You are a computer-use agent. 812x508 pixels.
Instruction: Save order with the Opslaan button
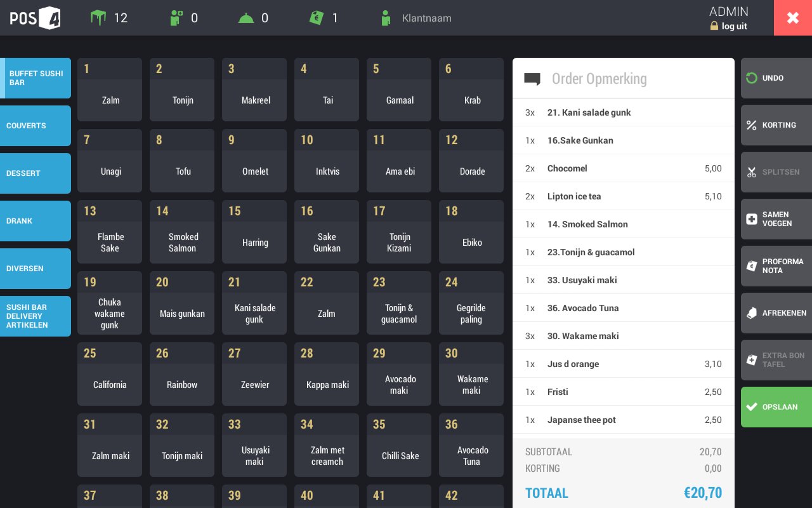tap(776, 407)
